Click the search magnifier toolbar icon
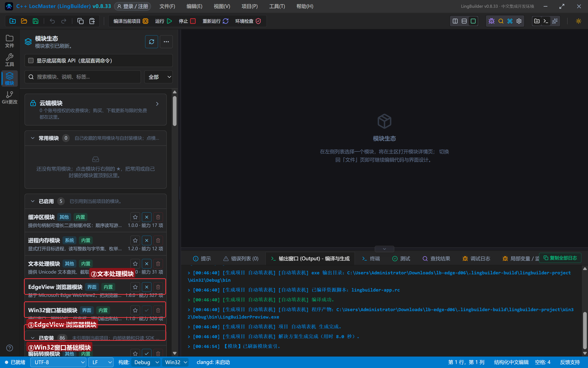Image resolution: width=588 pixels, height=368 pixels. 501,21
